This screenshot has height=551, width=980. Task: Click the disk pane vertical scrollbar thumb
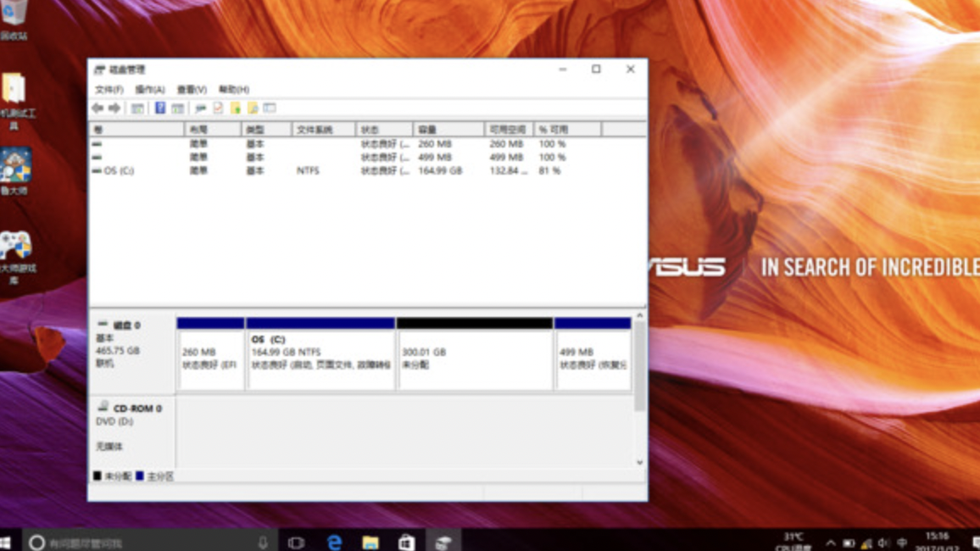click(639, 367)
